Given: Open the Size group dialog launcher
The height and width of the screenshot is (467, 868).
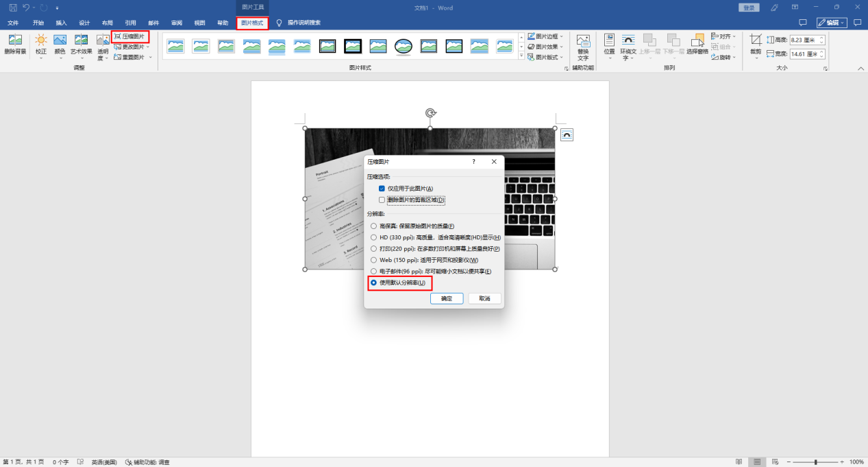Looking at the screenshot, I should pyautogui.click(x=826, y=69).
